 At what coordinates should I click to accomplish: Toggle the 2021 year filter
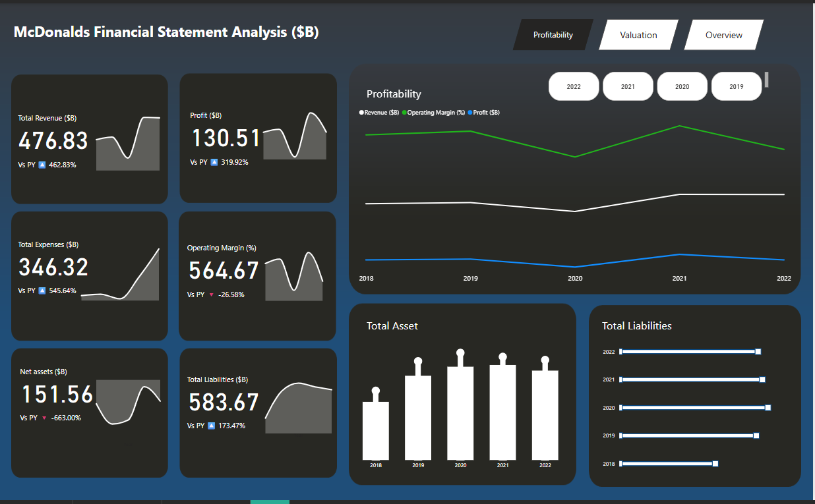pos(628,86)
